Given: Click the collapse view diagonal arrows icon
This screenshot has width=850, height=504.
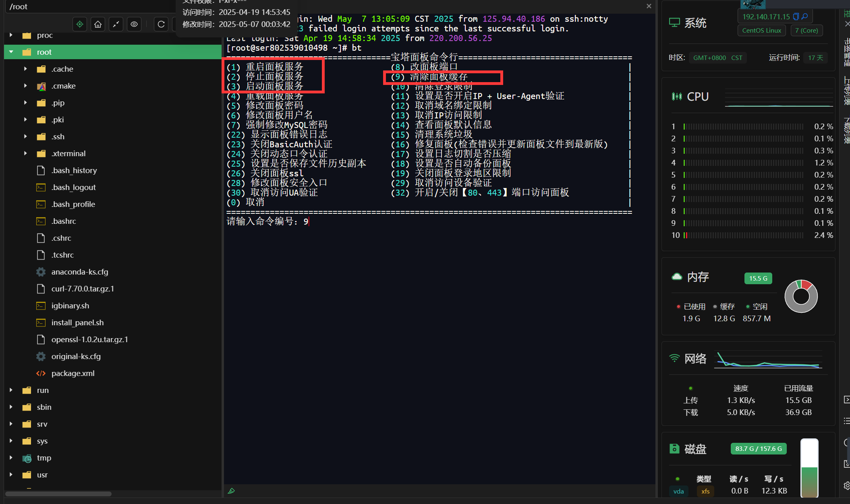Looking at the screenshot, I should click(116, 24).
